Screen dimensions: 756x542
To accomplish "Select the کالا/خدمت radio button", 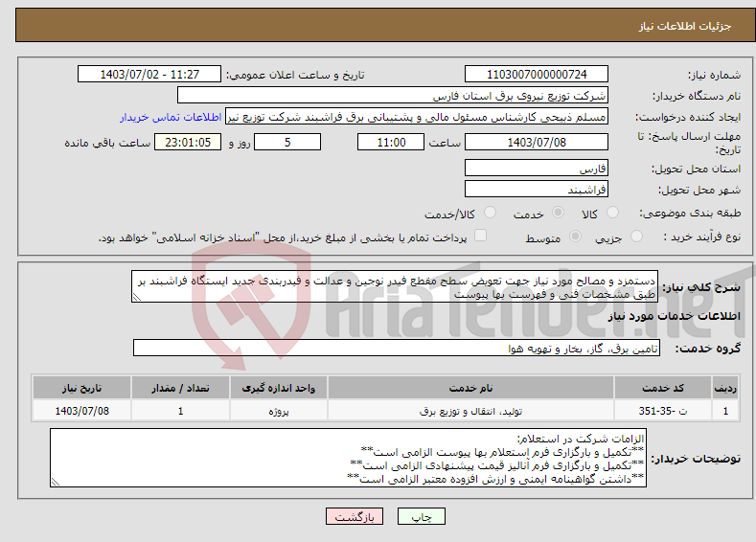I will tap(490, 213).
